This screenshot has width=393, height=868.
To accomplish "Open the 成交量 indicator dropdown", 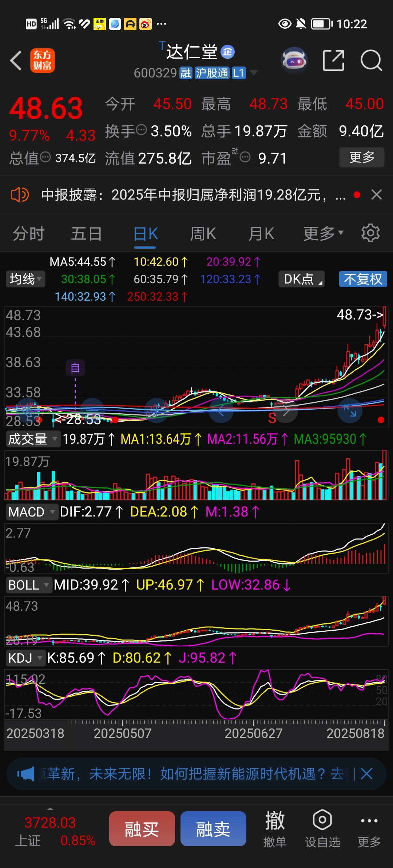I will (32, 439).
